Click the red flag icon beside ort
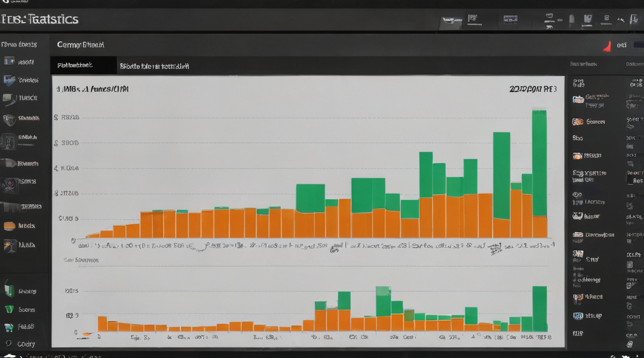 [607, 46]
